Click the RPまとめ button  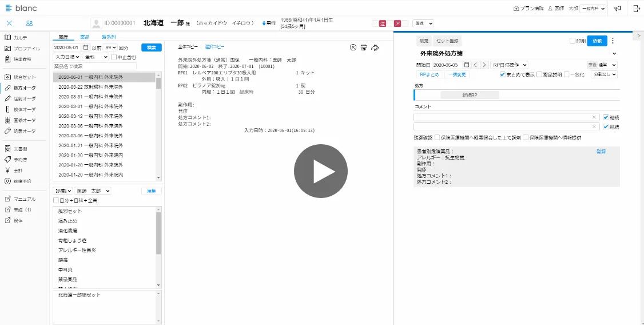pos(430,75)
